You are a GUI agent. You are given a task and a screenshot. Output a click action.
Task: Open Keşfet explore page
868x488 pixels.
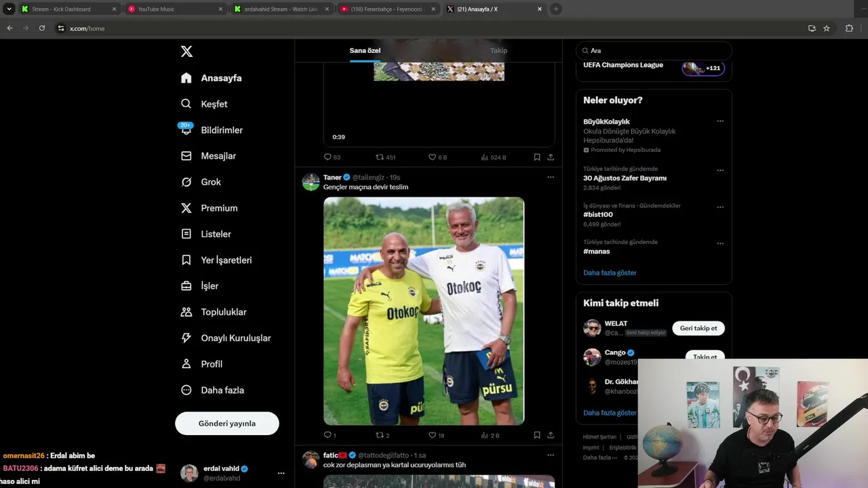(204, 104)
